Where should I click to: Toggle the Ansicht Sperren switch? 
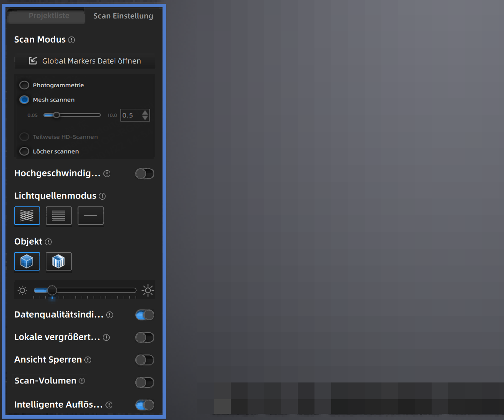(145, 360)
